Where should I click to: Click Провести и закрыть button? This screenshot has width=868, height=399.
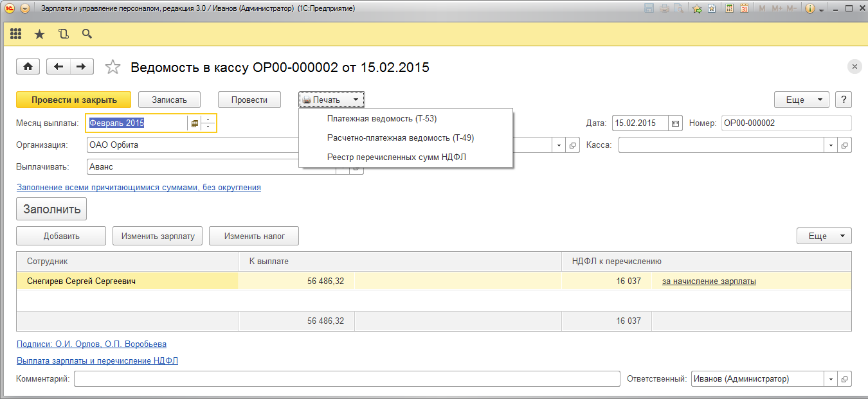point(74,100)
